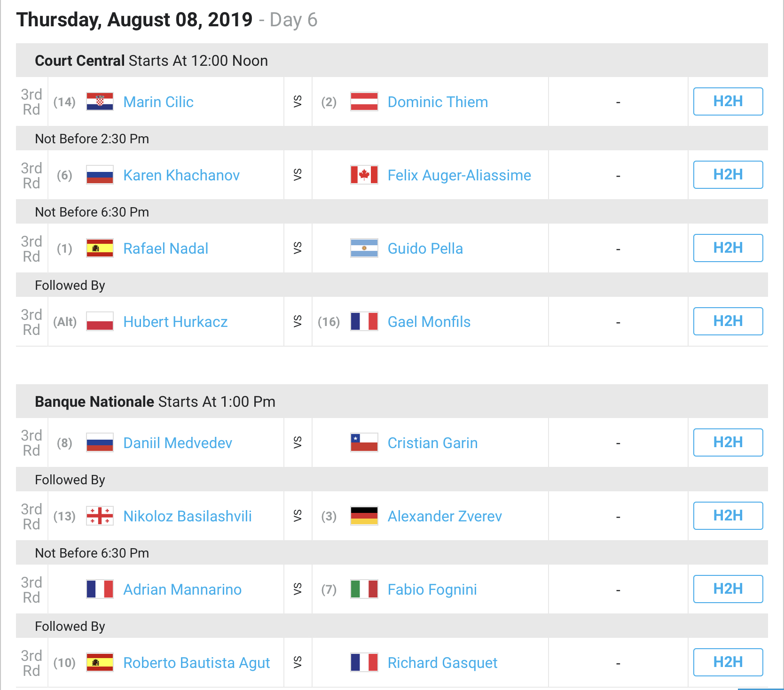Click the Germany flag beside Alexander Zverev
Viewport: 784px width, 690px height.
pyautogui.click(x=364, y=516)
